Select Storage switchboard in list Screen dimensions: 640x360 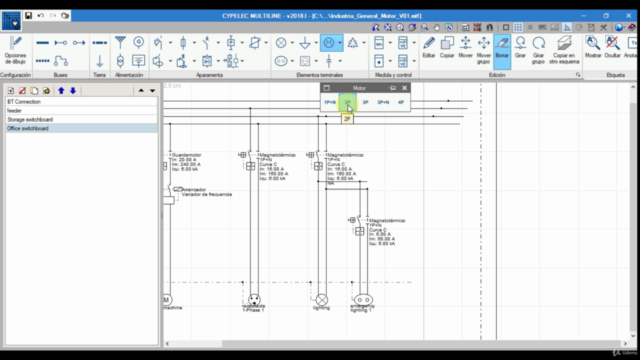click(81, 120)
